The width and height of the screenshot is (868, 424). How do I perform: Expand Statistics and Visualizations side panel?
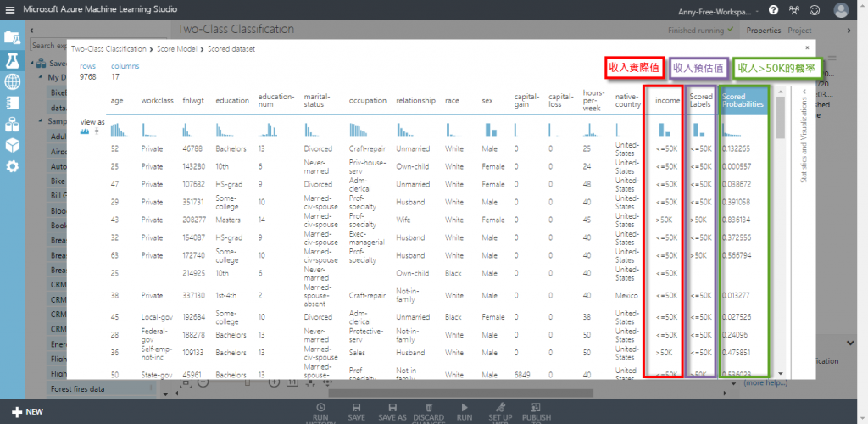(x=804, y=92)
